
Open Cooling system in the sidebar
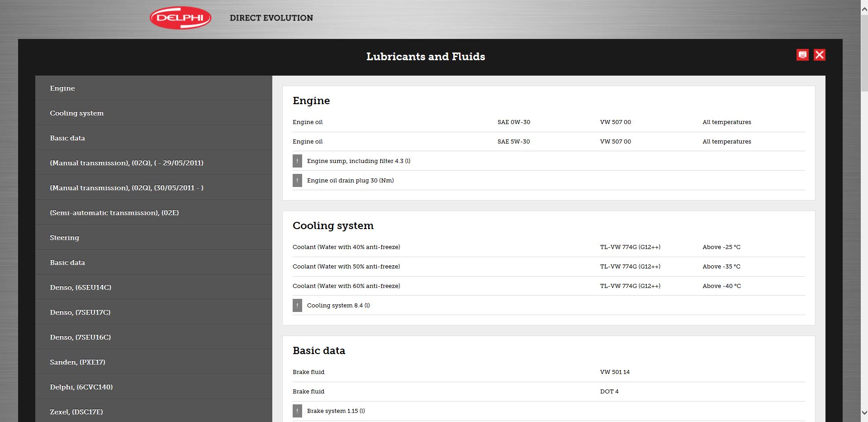76,113
